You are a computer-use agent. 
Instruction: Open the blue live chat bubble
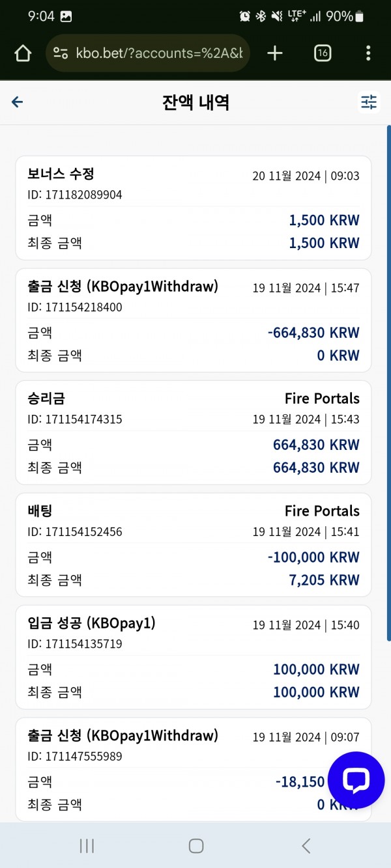click(356, 780)
